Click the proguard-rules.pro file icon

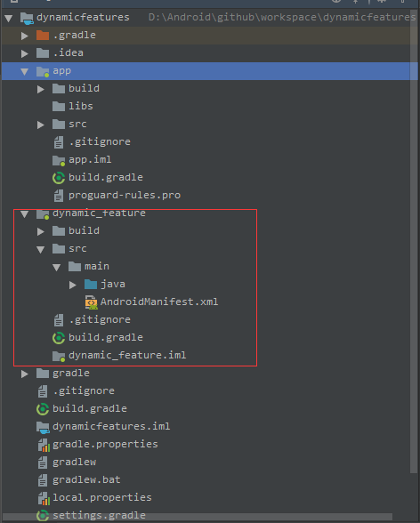tap(59, 196)
